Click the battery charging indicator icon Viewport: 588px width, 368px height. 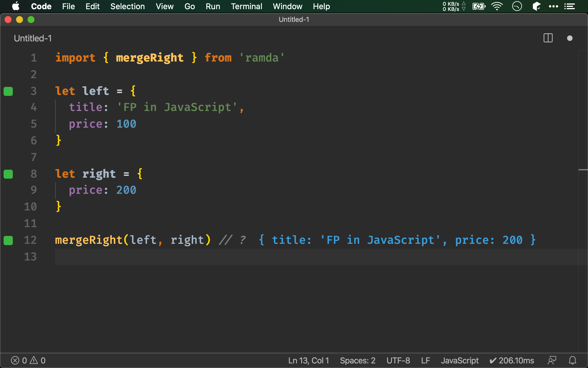(478, 6)
